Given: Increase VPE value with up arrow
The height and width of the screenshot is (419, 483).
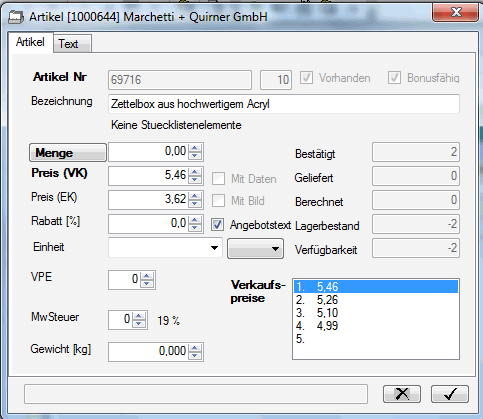Looking at the screenshot, I should [147, 276].
